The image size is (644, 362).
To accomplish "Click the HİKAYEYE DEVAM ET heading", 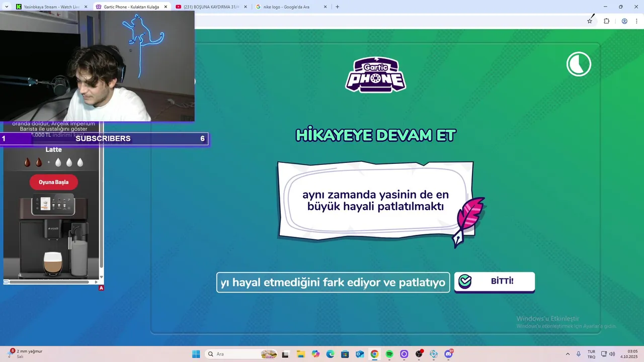I will tap(376, 135).
